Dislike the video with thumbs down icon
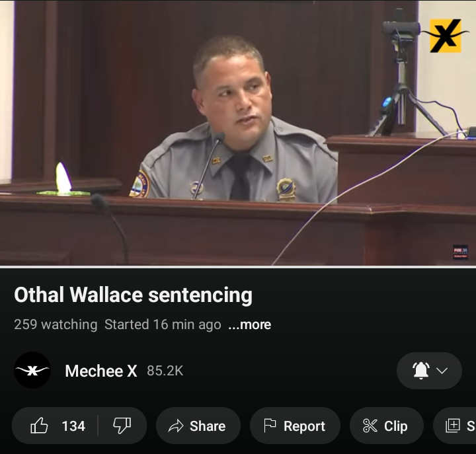The width and height of the screenshot is (476, 454). click(x=122, y=426)
